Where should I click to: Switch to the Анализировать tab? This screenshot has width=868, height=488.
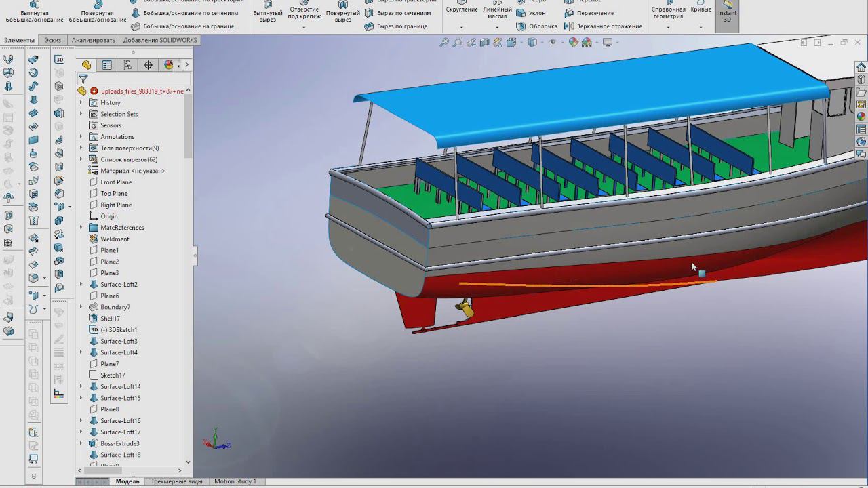pyautogui.click(x=94, y=40)
